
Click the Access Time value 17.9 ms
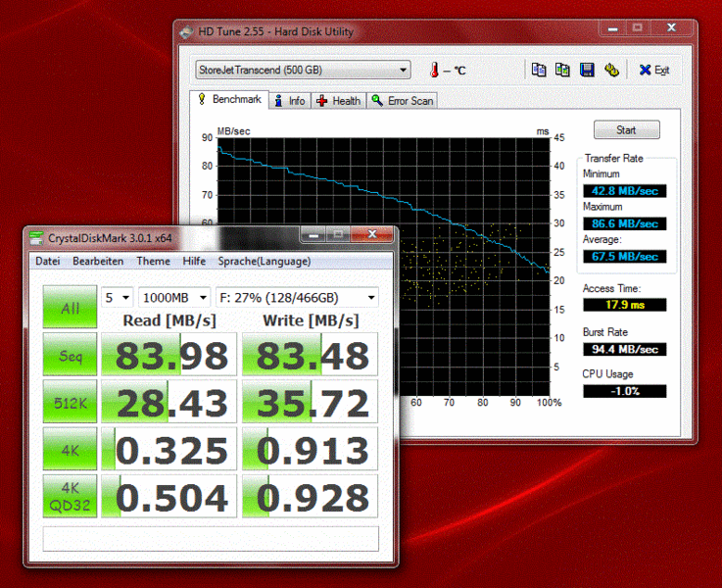(x=625, y=305)
